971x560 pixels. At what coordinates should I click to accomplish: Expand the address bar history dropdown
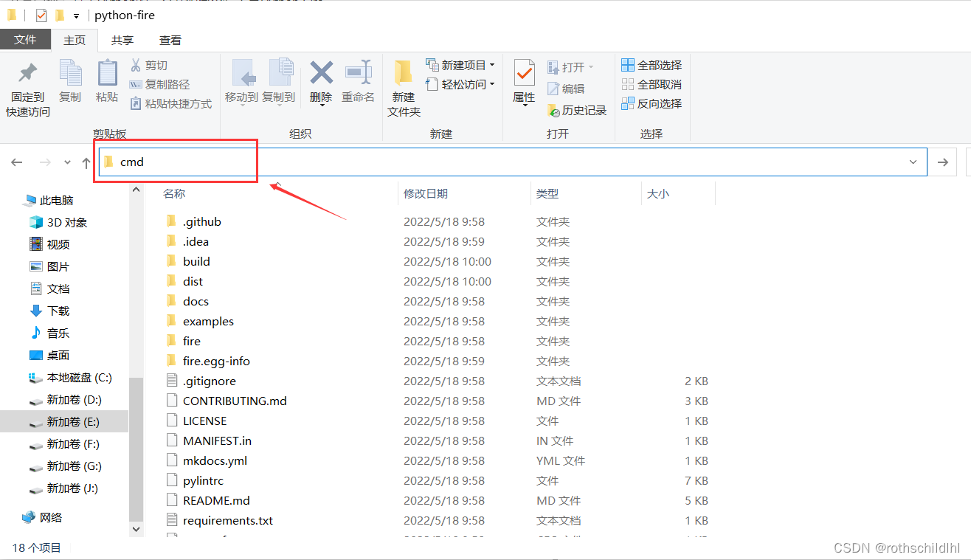[913, 162]
